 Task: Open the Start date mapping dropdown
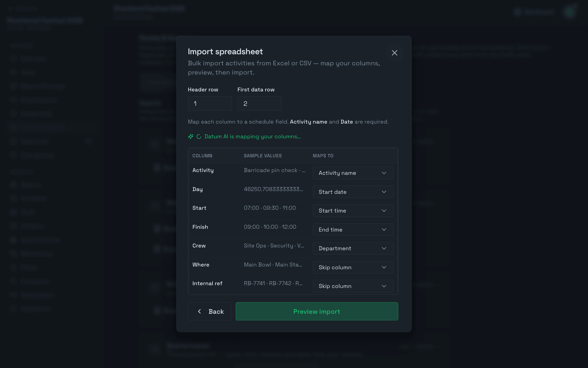pos(353,192)
